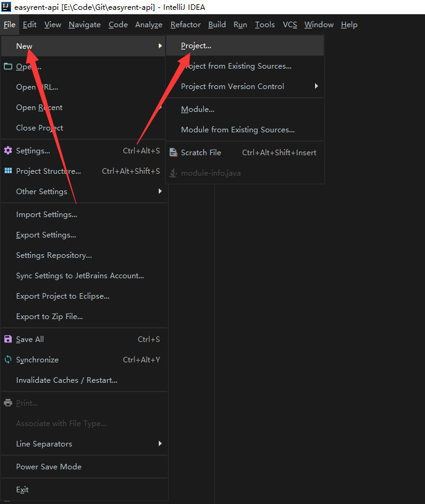Select Open Recent menu entry

click(x=83, y=108)
